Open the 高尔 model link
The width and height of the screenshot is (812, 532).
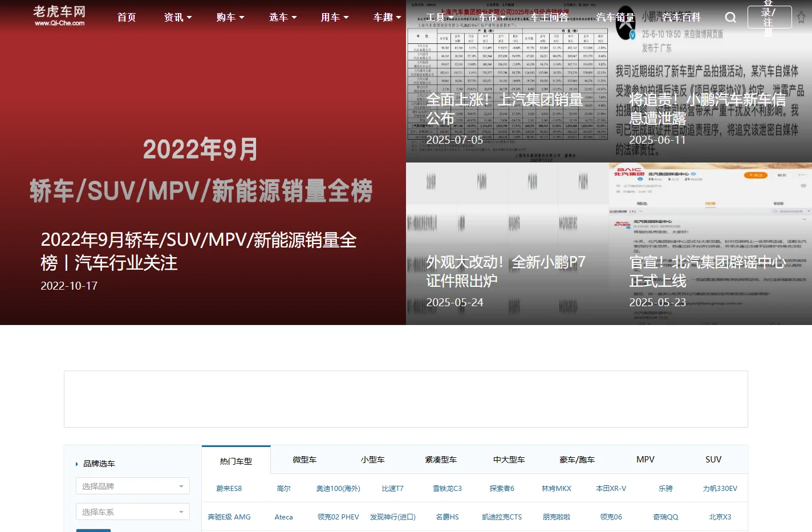click(x=283, y=489)
